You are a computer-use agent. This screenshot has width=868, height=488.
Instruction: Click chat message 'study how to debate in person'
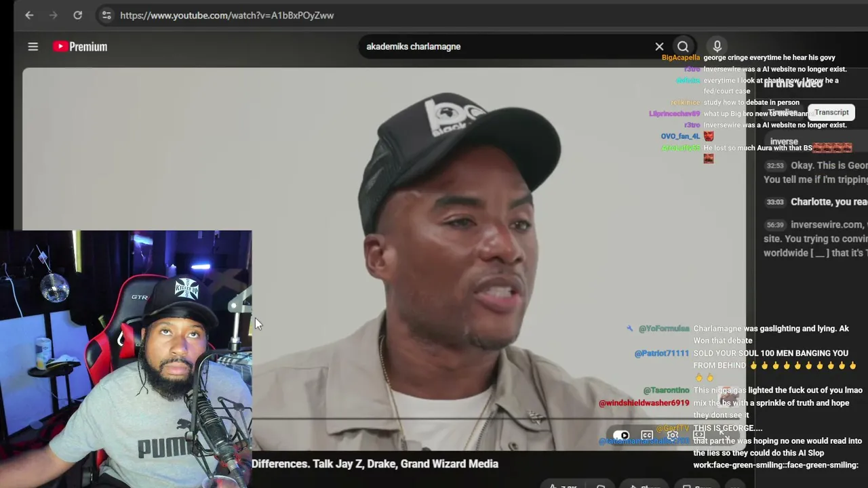click(751, 102)
